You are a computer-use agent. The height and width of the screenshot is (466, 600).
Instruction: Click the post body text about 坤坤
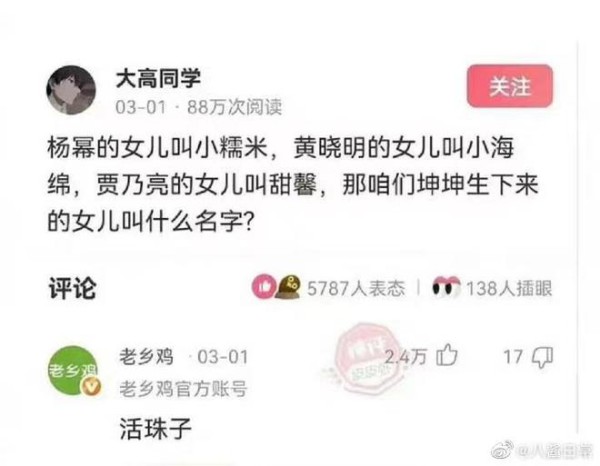coord(293,184)
